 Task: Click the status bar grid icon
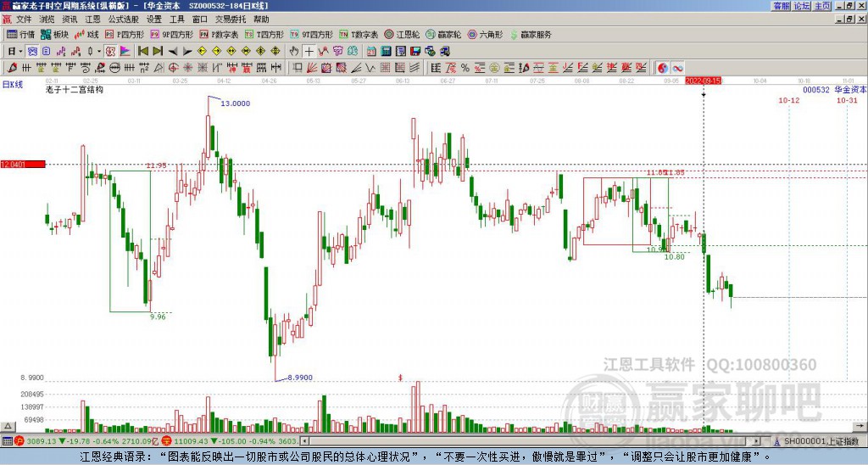click(7, 441)
